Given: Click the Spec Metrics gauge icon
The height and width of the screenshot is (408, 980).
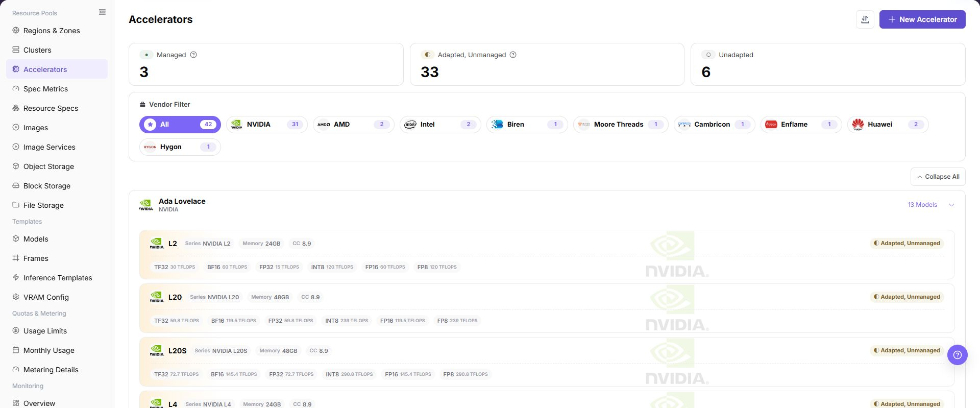Looking at the screenshot, I should coord(16,89).
